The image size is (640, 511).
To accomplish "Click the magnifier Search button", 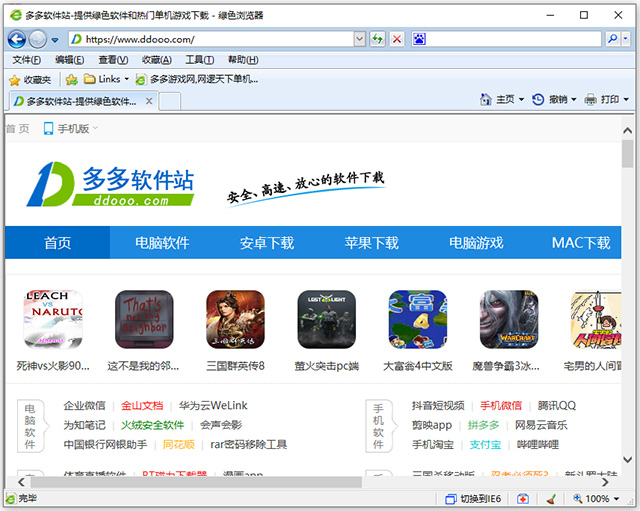I will 612,39.
